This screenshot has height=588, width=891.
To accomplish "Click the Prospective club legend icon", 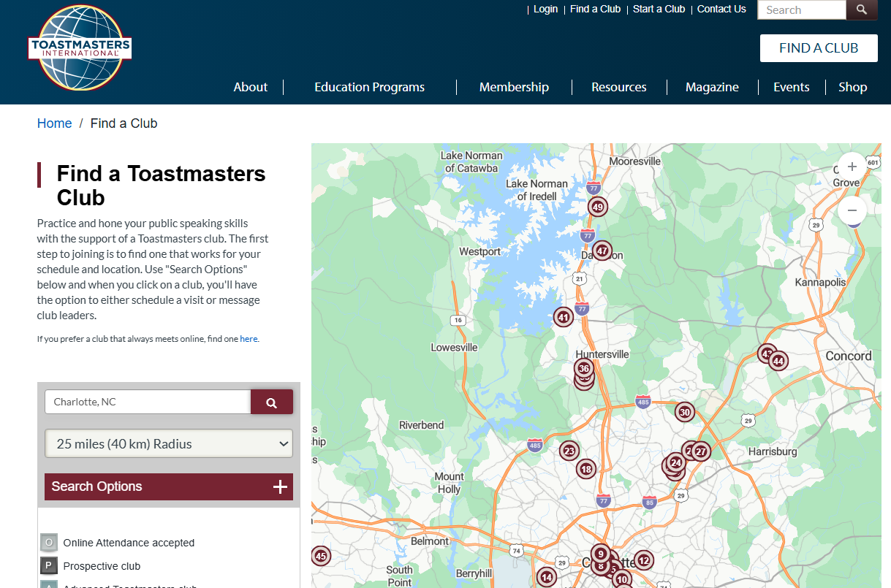I will click(49, 566).
